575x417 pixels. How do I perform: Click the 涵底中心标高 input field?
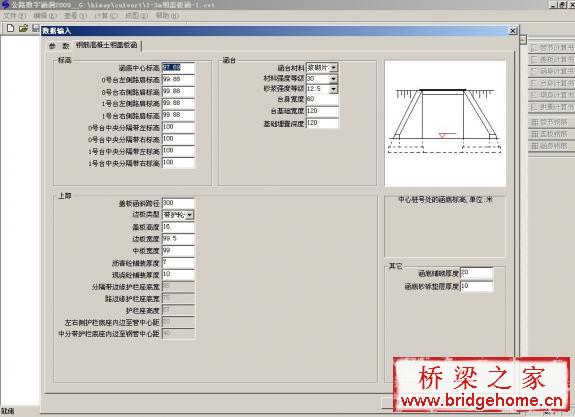[178, 68]
